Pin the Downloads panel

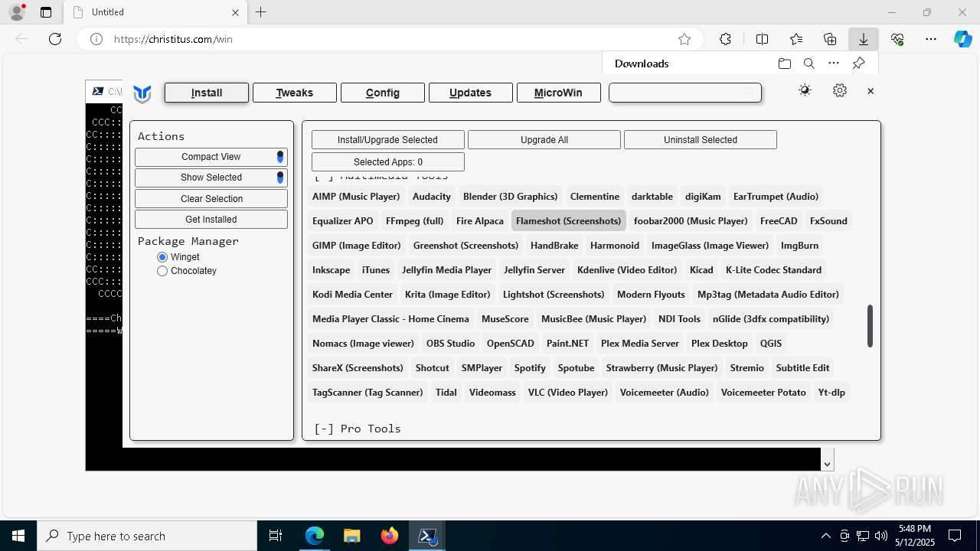click(x=859, y=64)
